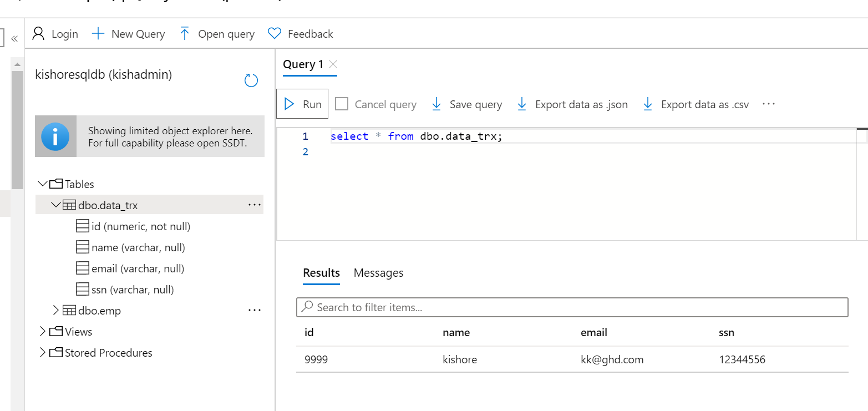Viewport: 868px width, 411px height.
Task: Expand the Views folder
Action: pyautogui.click(x=43, y=332)
